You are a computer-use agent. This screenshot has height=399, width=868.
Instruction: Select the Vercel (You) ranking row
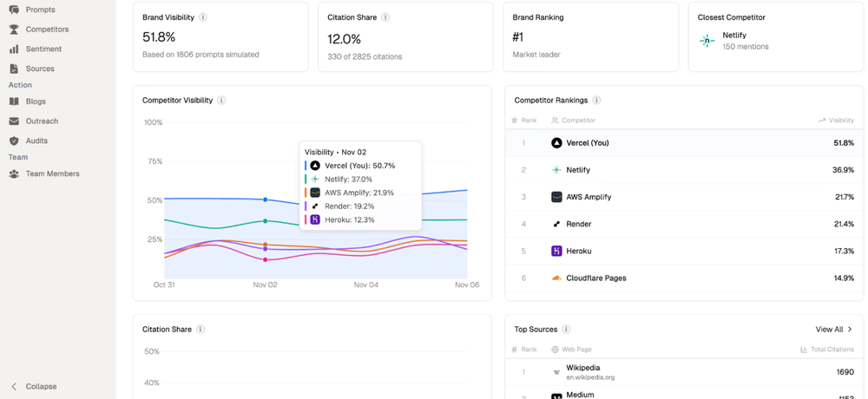tap(684, 143)
